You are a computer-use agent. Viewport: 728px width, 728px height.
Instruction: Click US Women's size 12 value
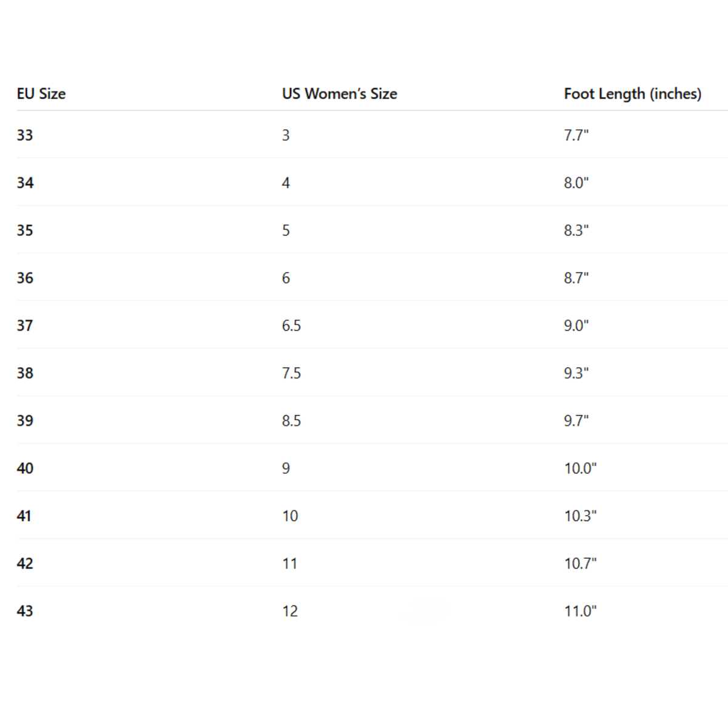290,611
